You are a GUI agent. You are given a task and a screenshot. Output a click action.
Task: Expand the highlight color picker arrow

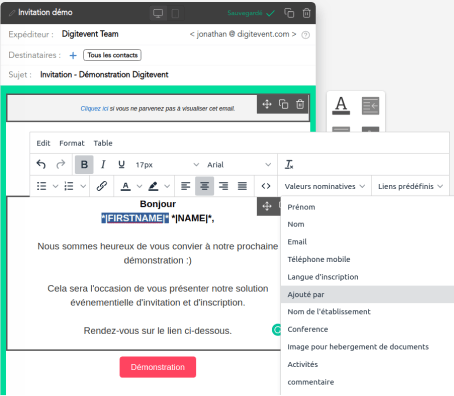pyautogui.click(x=167, y=186)
